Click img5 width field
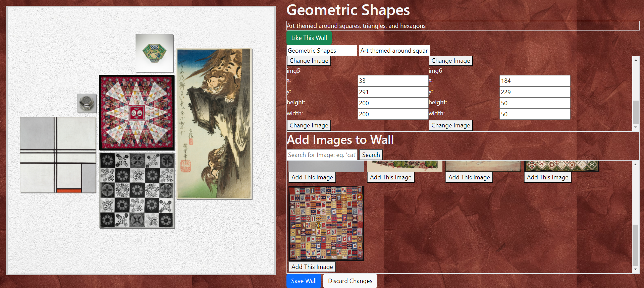Viewport: 644px width, 288px height. coord(393,114)
